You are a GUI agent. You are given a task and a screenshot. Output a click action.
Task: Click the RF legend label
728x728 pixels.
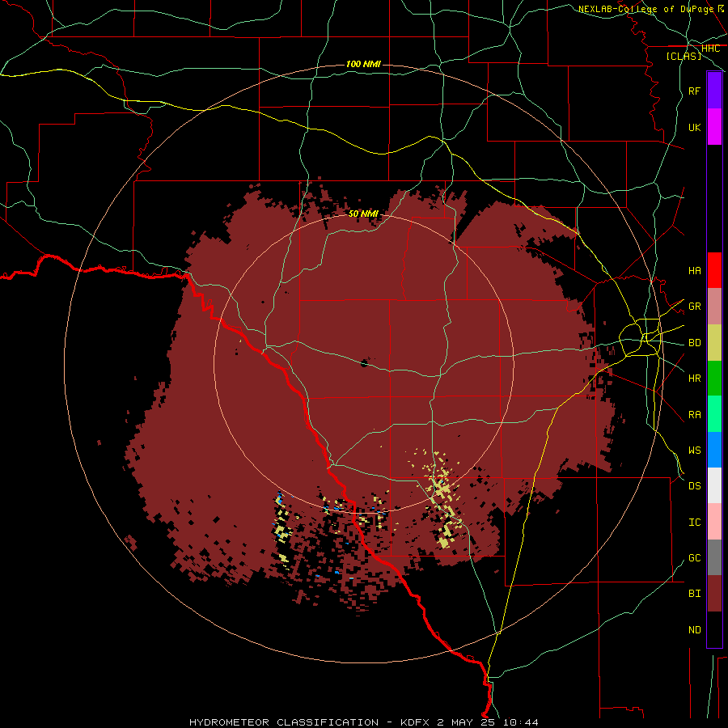tap(694, 91)
